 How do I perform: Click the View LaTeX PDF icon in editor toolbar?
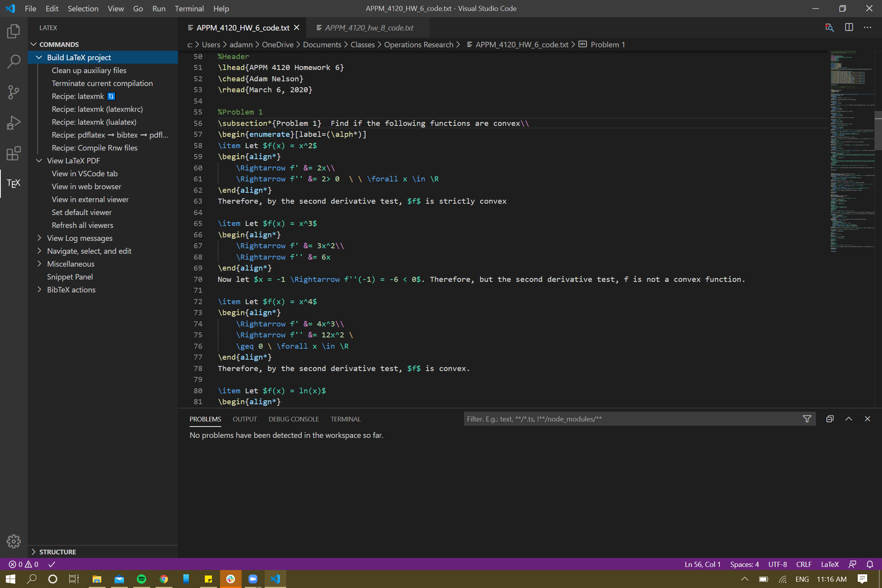[830, 27]
